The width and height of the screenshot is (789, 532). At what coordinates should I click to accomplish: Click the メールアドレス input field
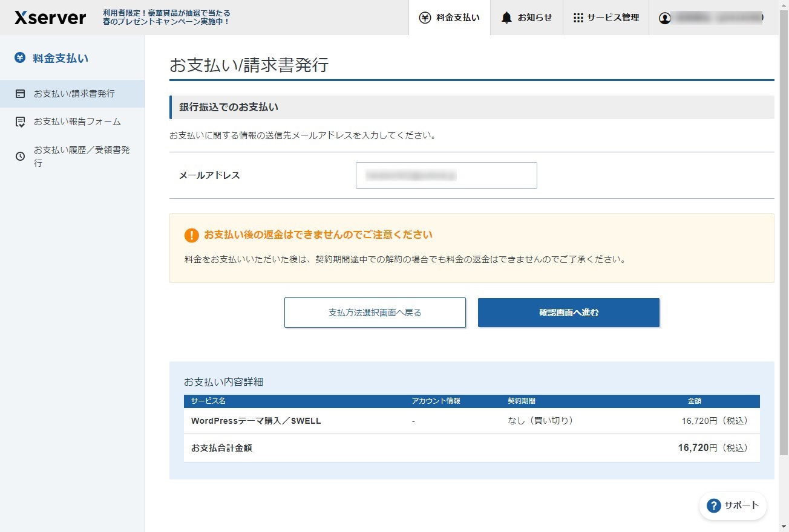[x=446, y=175]
